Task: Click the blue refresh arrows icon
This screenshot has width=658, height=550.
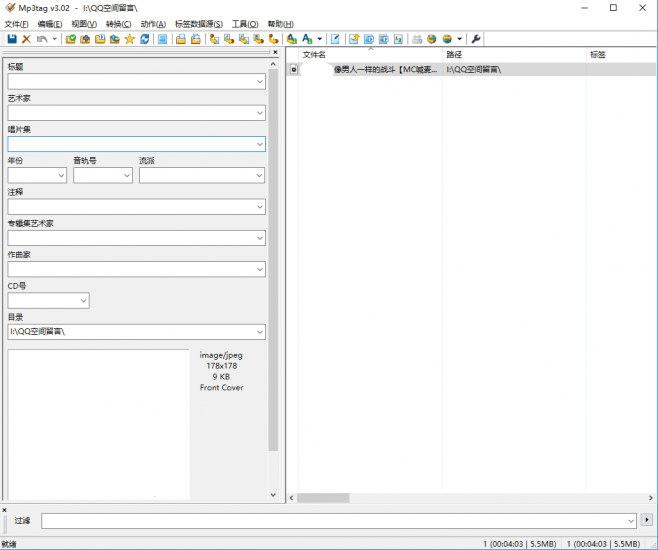Action: pos(145,39)
